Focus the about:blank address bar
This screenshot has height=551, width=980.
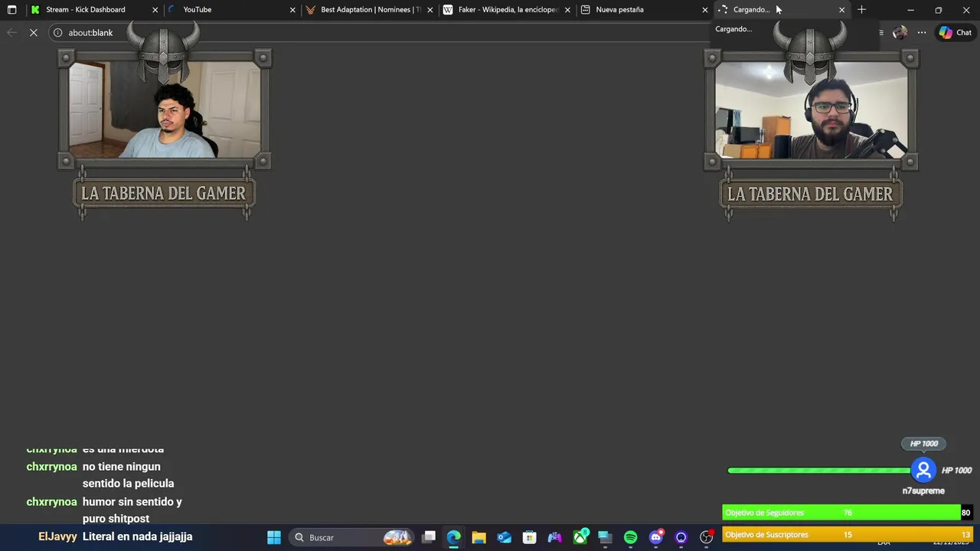coord(383,33)
